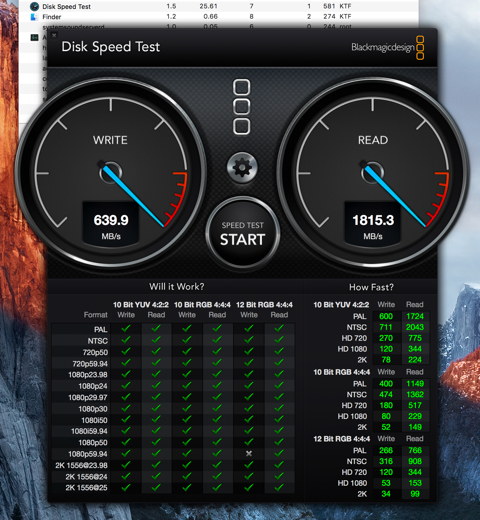
Task: Select Disk Speed Test process row icon
Action: (34, 6)
